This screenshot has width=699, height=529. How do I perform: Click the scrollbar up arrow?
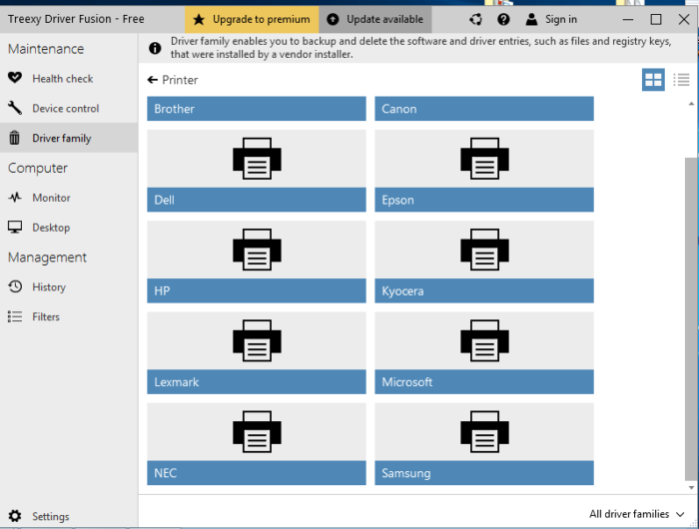coord(691,104)
